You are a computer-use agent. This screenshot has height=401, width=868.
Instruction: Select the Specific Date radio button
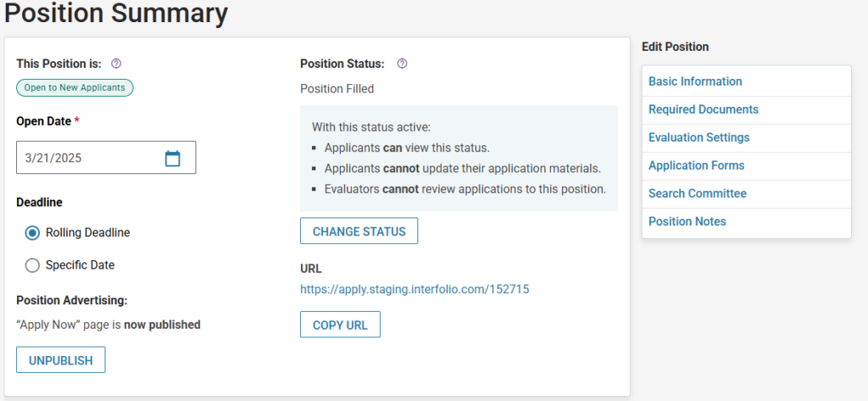pyautogui.click(x=33, y=265)
